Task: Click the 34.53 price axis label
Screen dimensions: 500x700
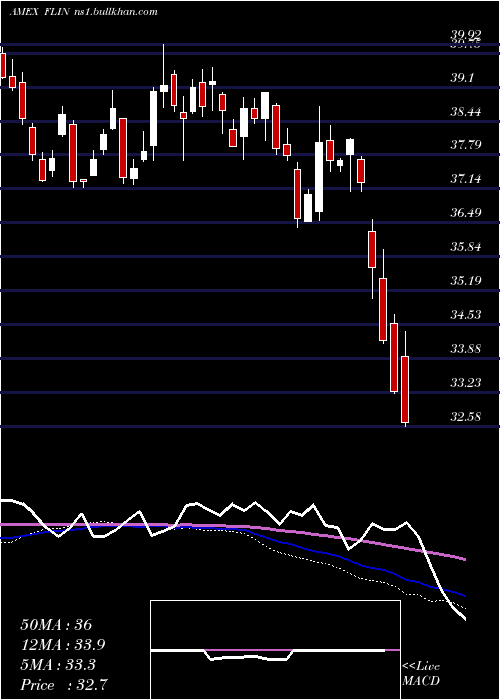Action: (466, 315)
